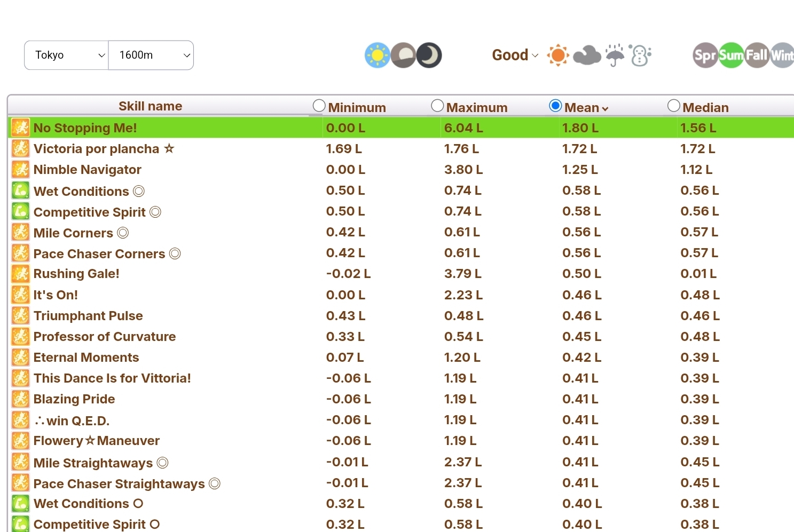Click the Pace Chaser Corners skill icon
794x532 pixels.
20,253
